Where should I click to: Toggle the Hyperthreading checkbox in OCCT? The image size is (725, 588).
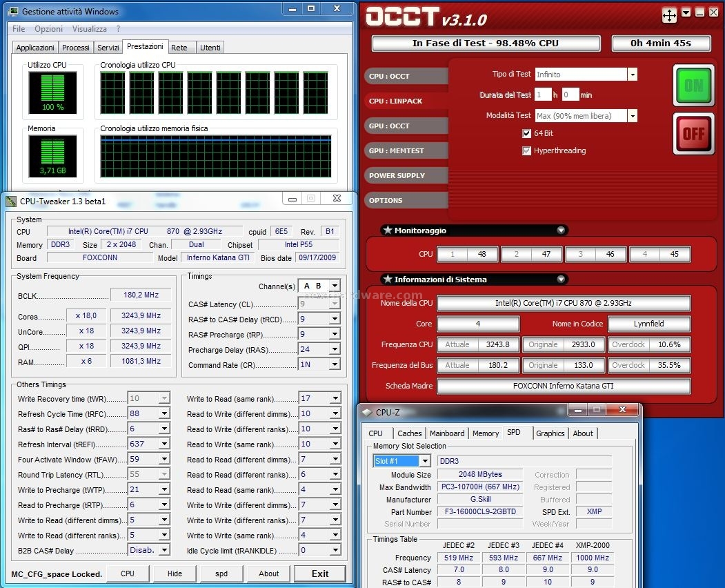(526, 151)
